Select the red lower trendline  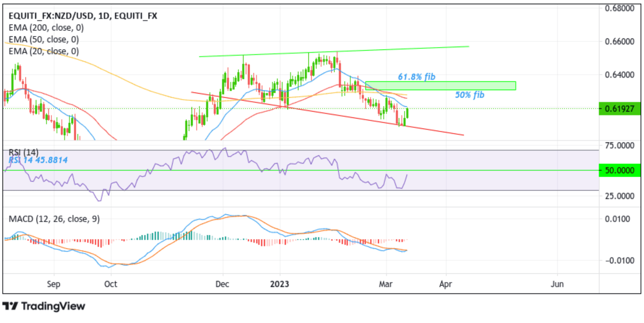click(x=327, y=114)
